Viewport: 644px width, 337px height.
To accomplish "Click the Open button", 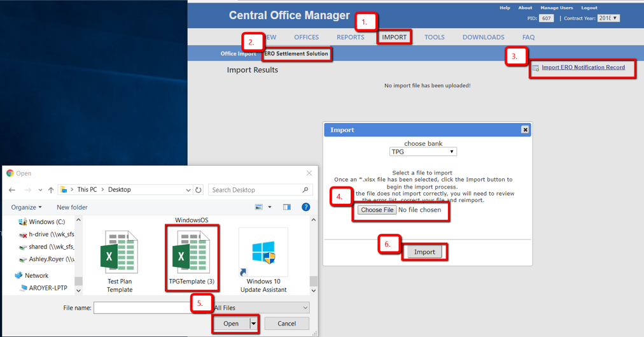I will [231, 324].
